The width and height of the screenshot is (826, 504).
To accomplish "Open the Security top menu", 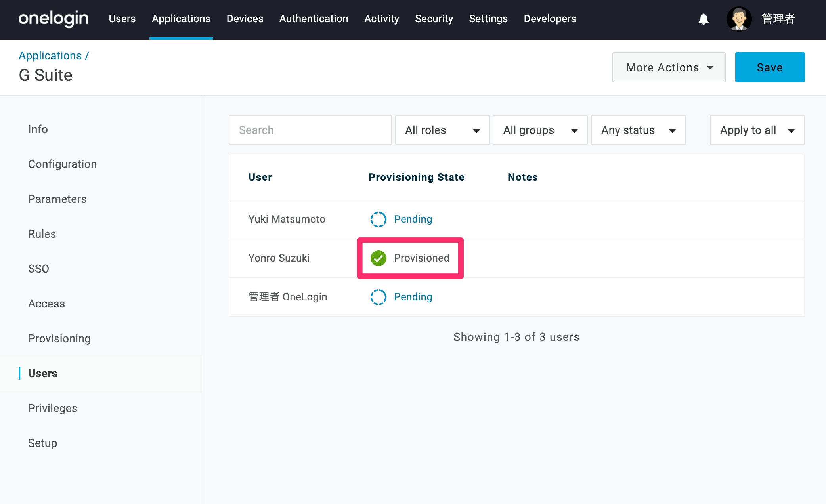I will 434,19.
